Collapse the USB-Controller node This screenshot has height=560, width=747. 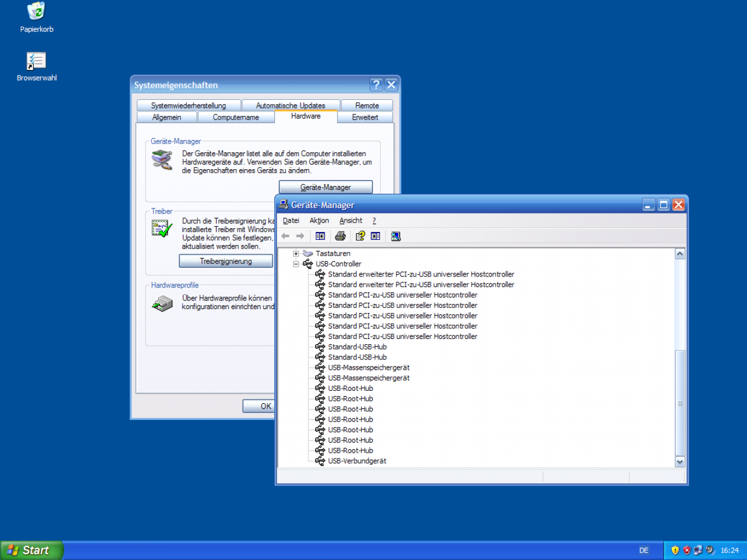[x=296, y=264]
